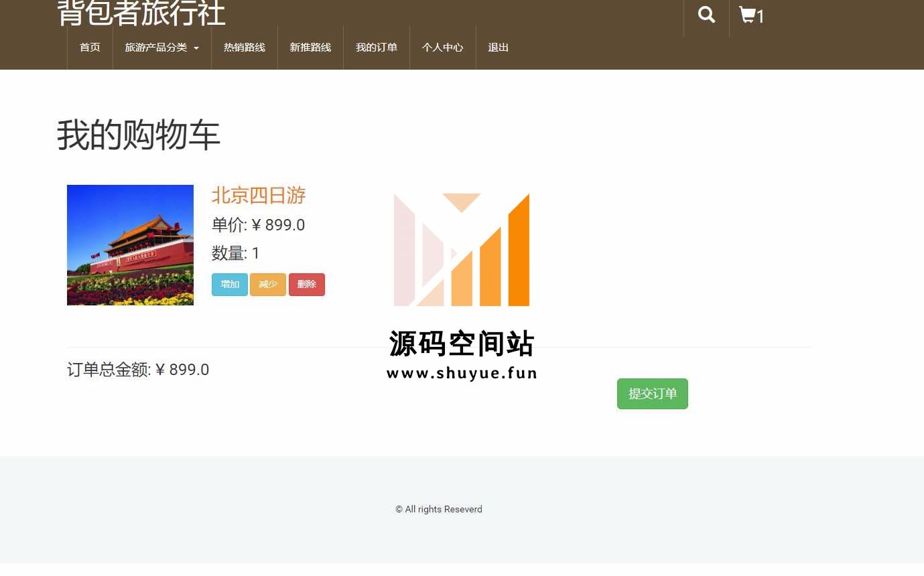
Task: Decrease quantity with the 减少 button
Action: coord(268,285)
